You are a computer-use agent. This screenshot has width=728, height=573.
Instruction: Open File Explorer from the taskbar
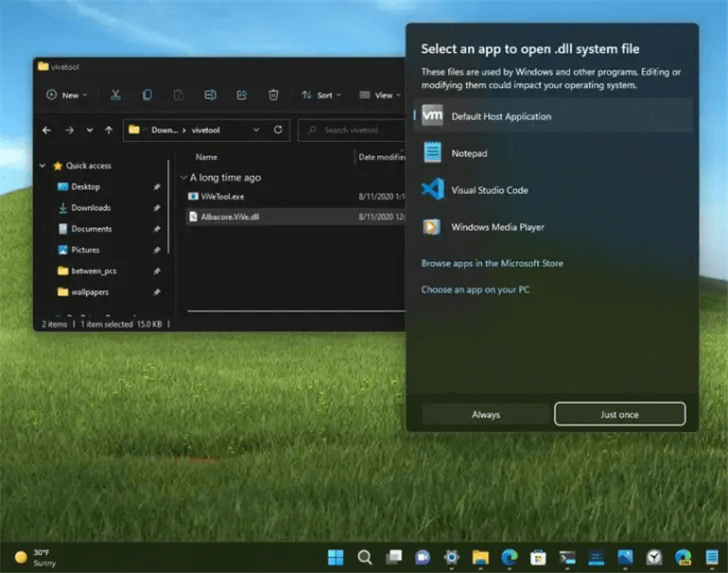pos(480,557)
